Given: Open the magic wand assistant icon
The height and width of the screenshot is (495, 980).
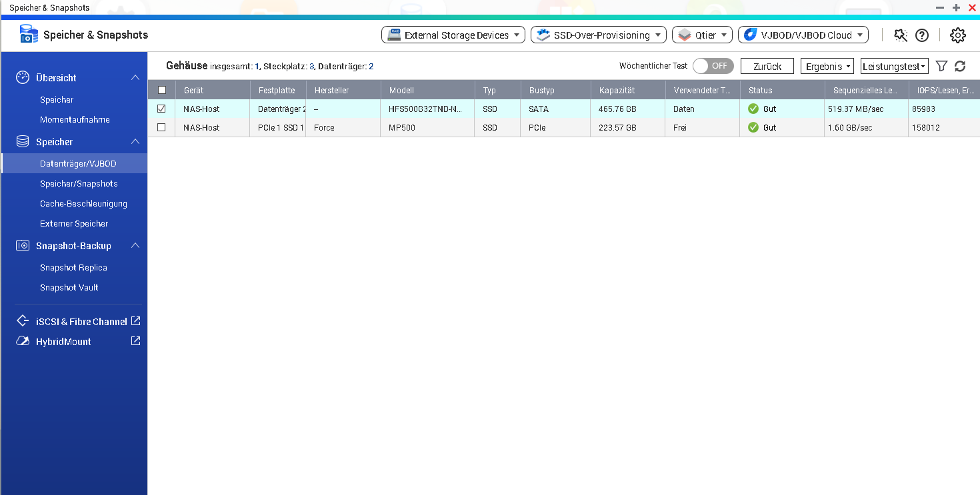Looking at the screenshot, I should (x=900, y=35).
